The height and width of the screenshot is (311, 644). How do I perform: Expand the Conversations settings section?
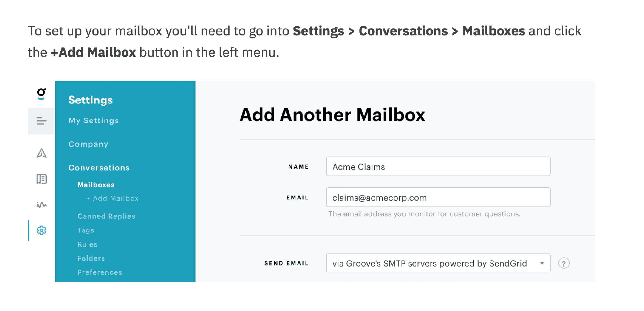click(99, 168)
